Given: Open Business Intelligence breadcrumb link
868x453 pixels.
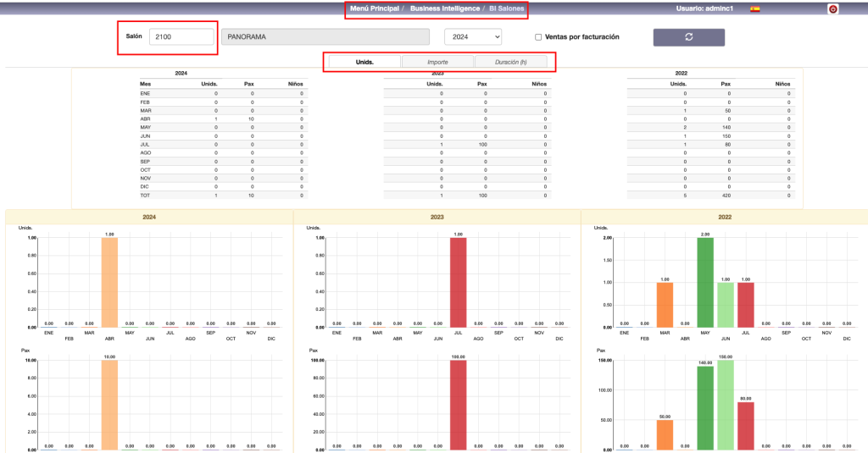Looking at the screenshot, I should coord(444,8).
